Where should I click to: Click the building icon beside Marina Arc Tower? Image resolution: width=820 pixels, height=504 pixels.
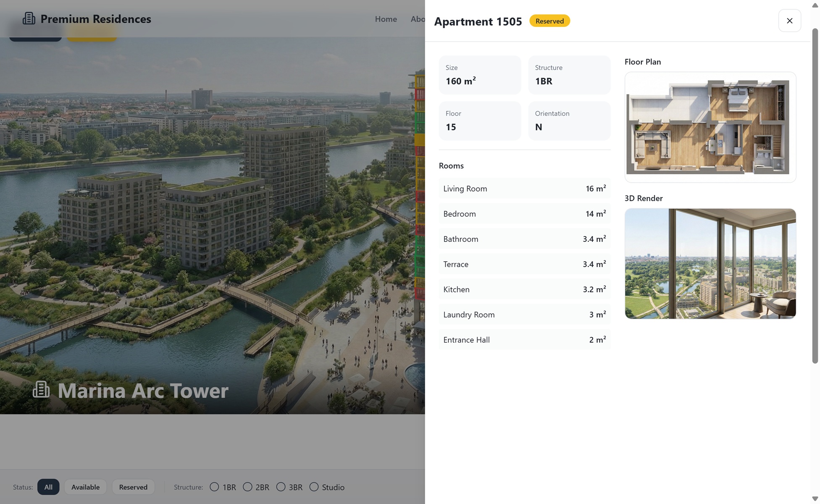tap(41, 390)
